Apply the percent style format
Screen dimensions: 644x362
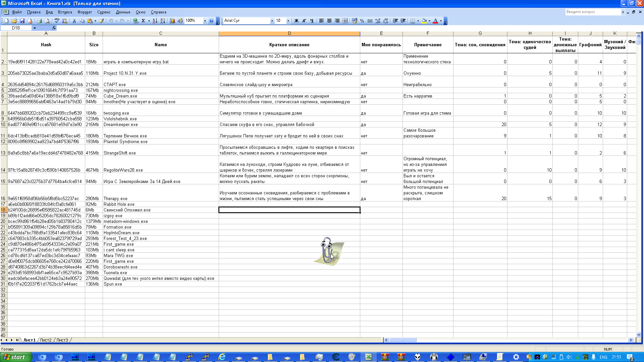362,21
